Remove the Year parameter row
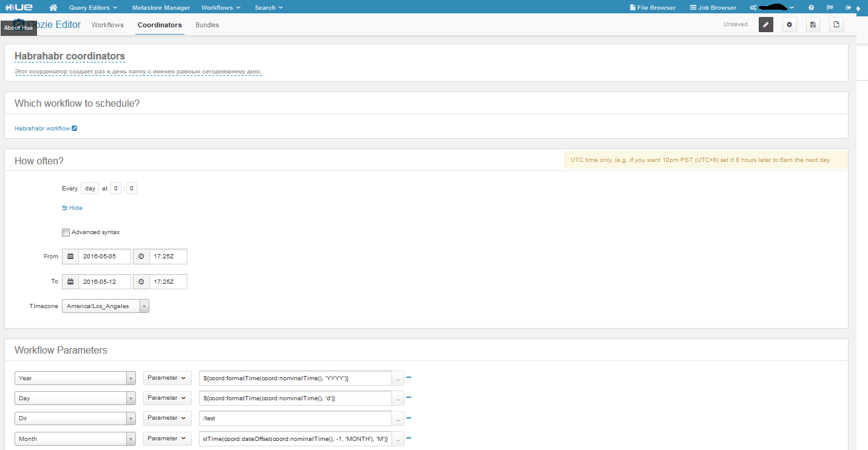Viewport: 868px width, 450px height. [x=409, y=377]
